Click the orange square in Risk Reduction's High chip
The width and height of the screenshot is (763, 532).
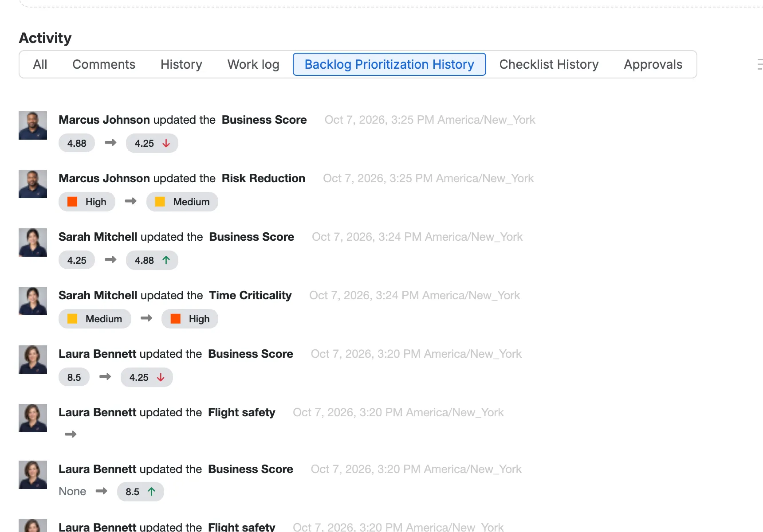click(72, 202)
